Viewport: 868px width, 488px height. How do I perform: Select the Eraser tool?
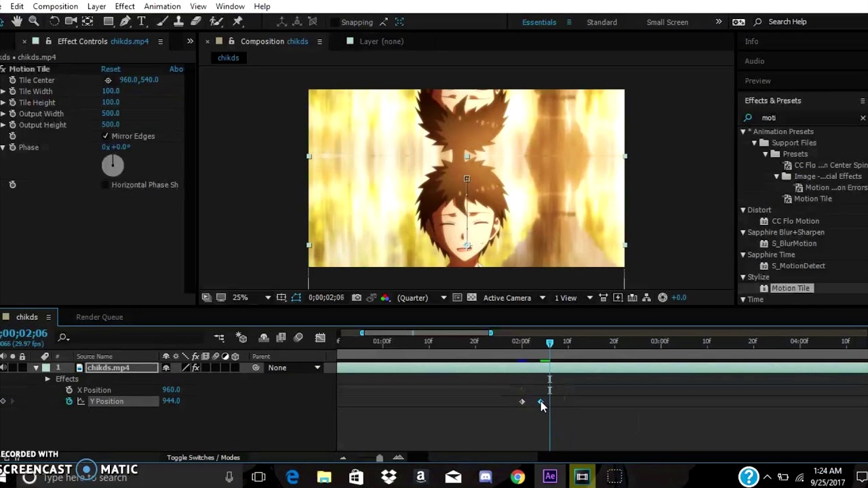pos(196,22)
